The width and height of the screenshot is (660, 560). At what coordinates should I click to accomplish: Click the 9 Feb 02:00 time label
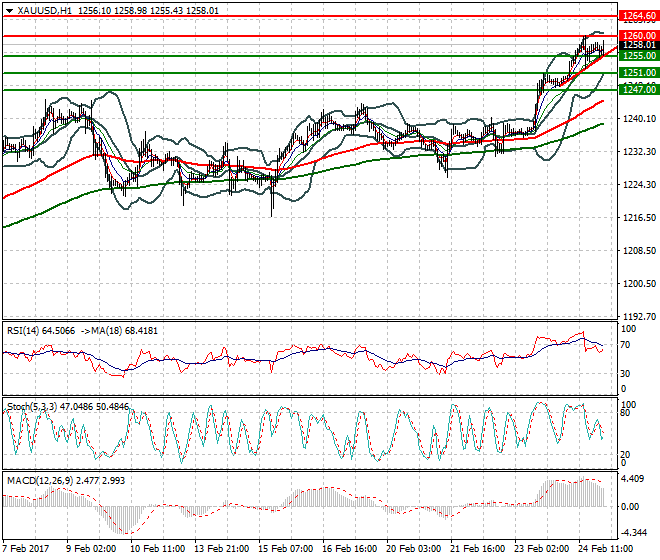(x=91, y=549)
